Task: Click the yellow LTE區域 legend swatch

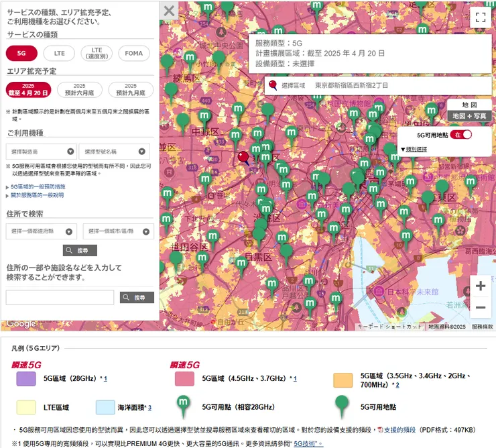Action: [26, 407]
